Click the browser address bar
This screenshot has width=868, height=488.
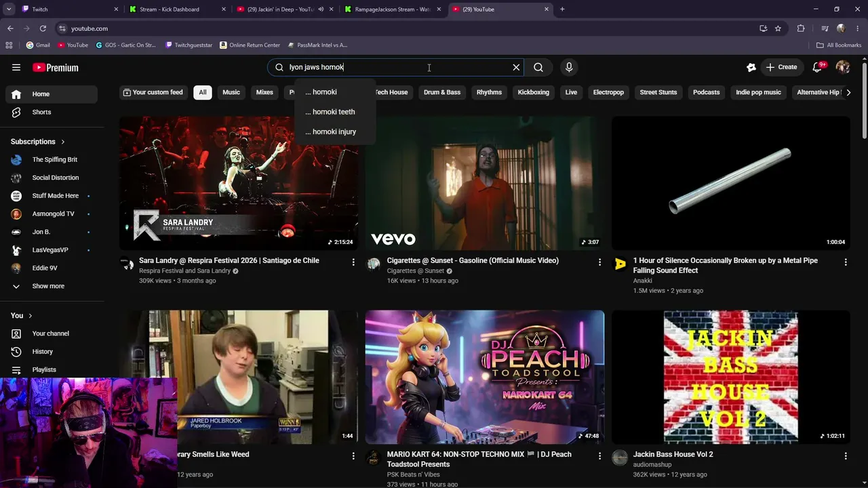pos(407,28)
